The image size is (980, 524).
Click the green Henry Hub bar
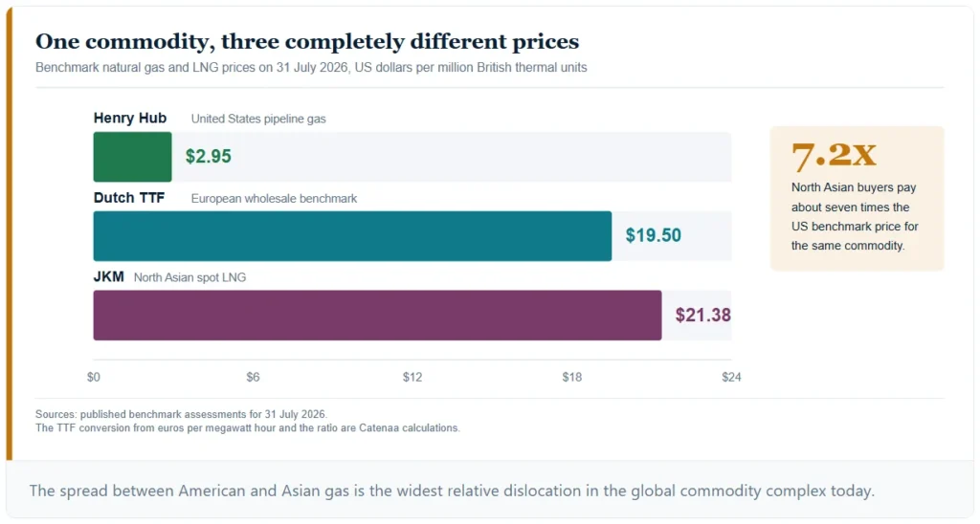tap(132, 157)
